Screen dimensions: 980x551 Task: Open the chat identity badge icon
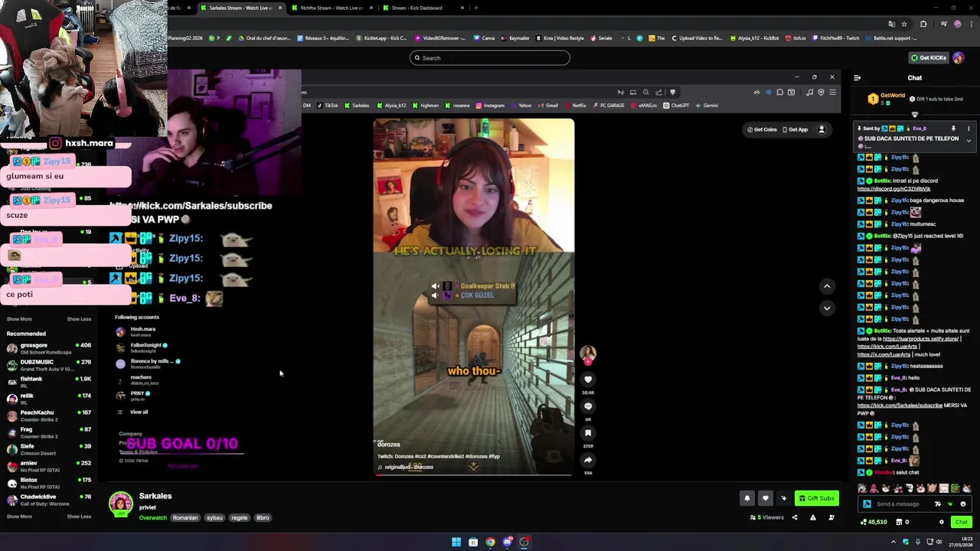(867, 504)
